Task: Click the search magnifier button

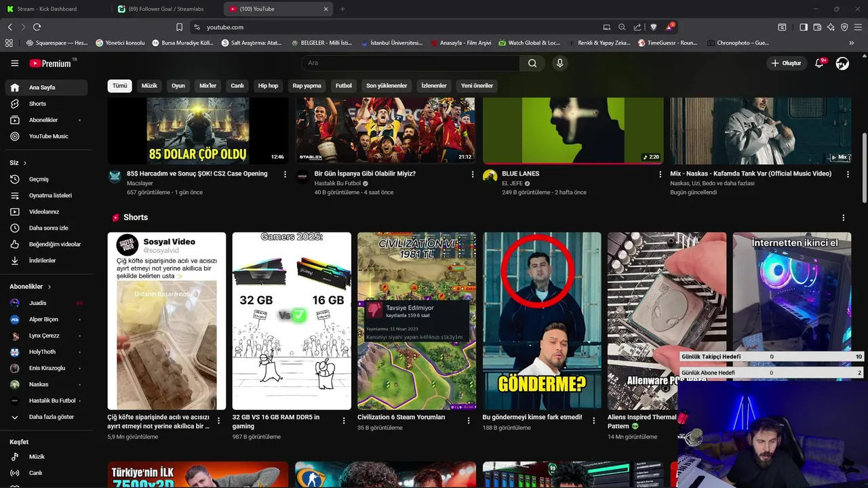Action: click(x=532, y=63)
